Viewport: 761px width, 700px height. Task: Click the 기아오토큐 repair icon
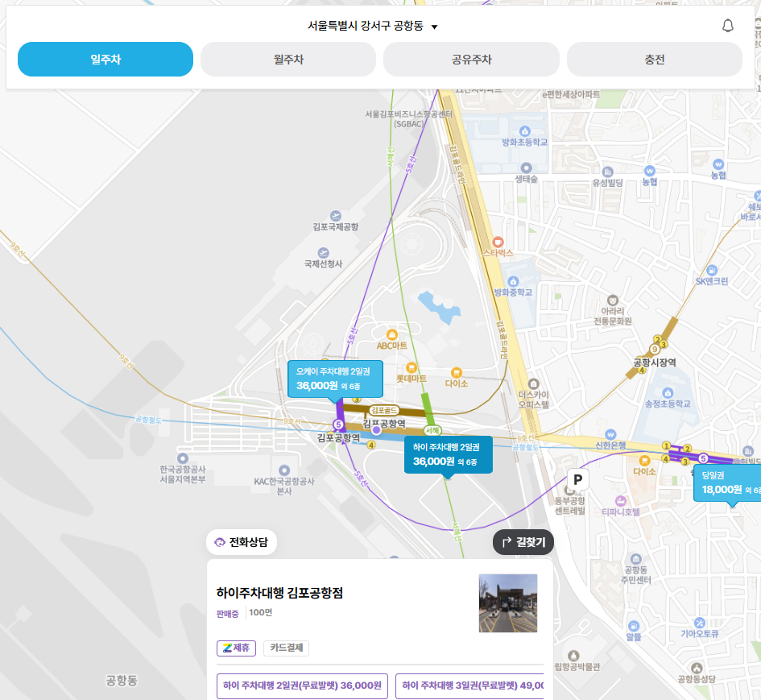click(699, 623)
